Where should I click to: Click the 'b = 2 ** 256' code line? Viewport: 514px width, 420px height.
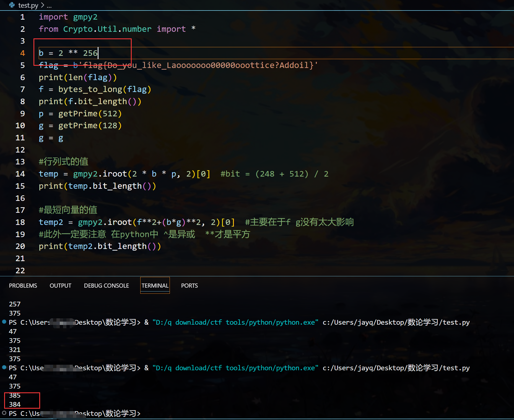(x=68, y=53)
